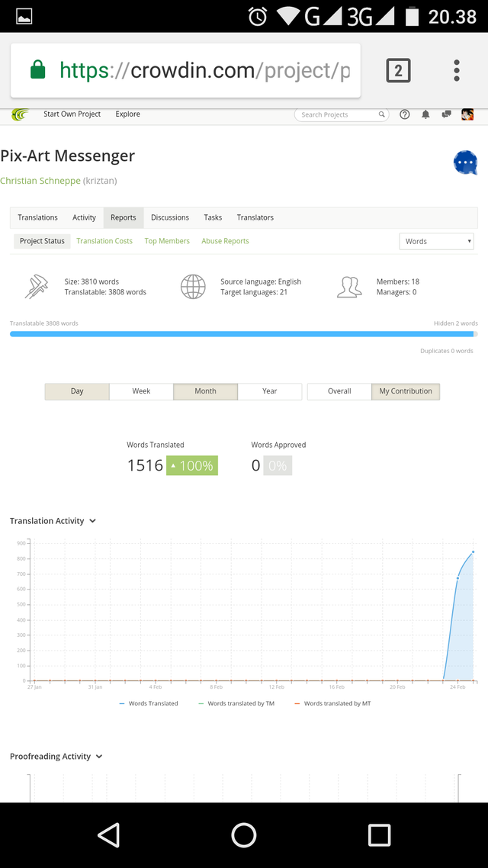
Task: Click the 'Hidden 2 words' label
Action: point(456,323)
